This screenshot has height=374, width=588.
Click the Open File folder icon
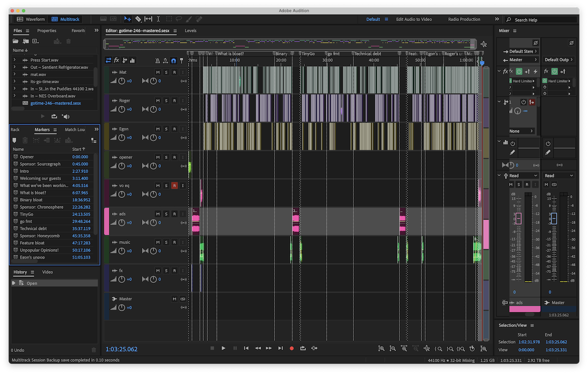(16, 41)
